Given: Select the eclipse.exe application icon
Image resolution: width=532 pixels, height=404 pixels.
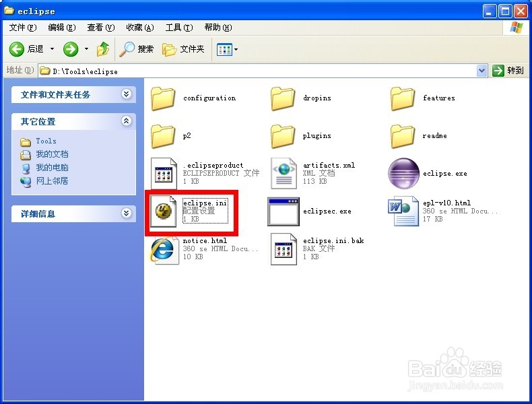Looking at the screenshot, I should tap(403, 173).
